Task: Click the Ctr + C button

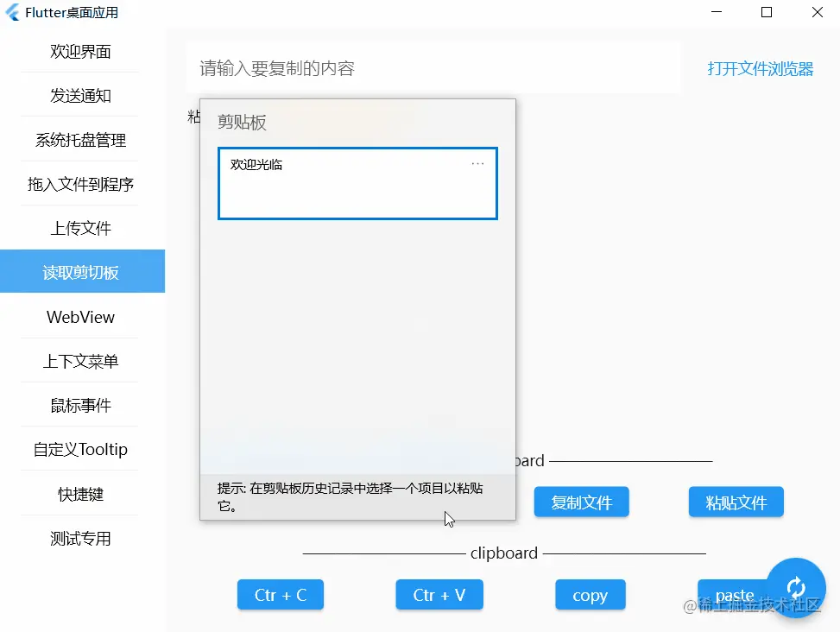Action: coord(281,595)
